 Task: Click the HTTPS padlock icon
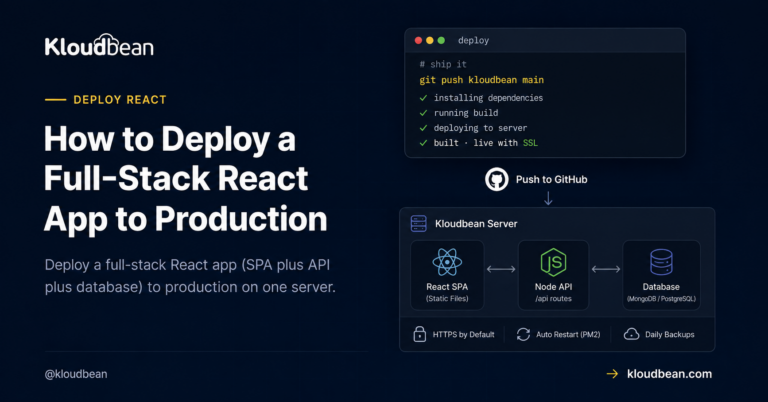click(419, 334)
